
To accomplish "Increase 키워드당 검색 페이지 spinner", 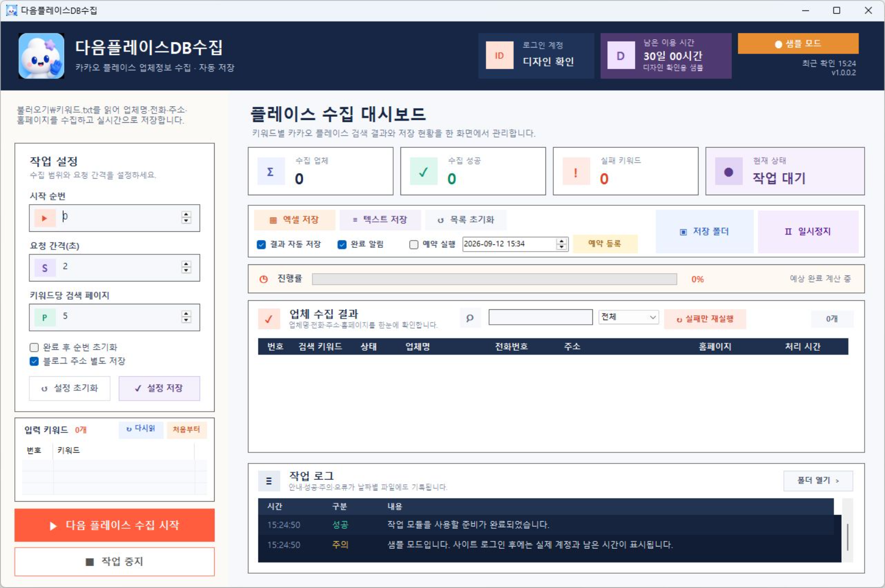I will pos(186,314).
